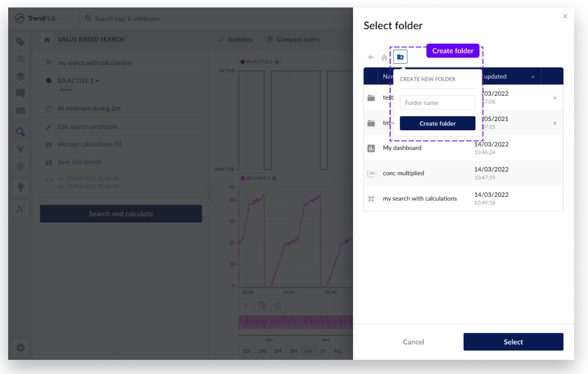Click the home folder navigation icon
The image size is (588, 374).
click(385, 57)
